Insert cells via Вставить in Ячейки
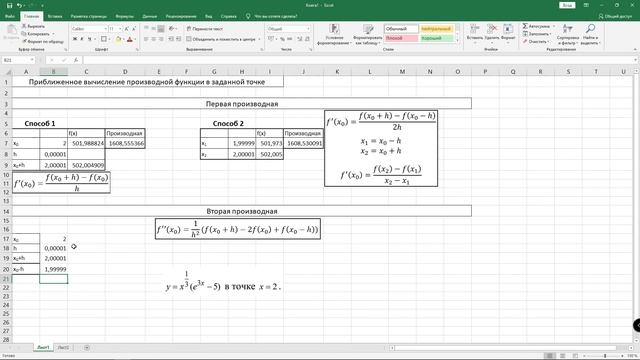Image resolution: width=640 pixels, height=360 pixels. tap(474, 32)
